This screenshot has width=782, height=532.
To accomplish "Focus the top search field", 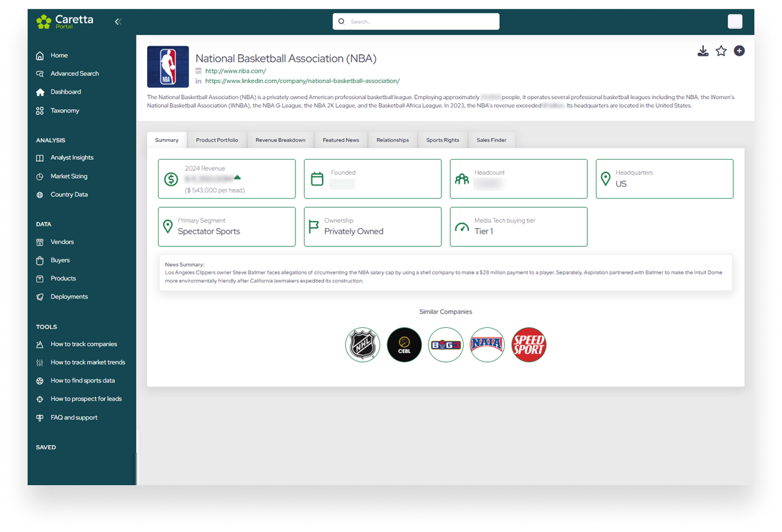I will (416, 21).
